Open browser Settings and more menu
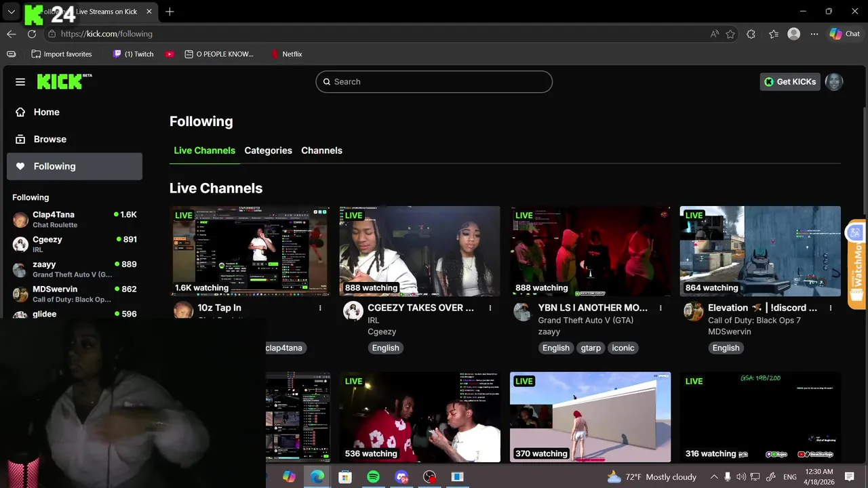868x488 pixels. (814, 34)
